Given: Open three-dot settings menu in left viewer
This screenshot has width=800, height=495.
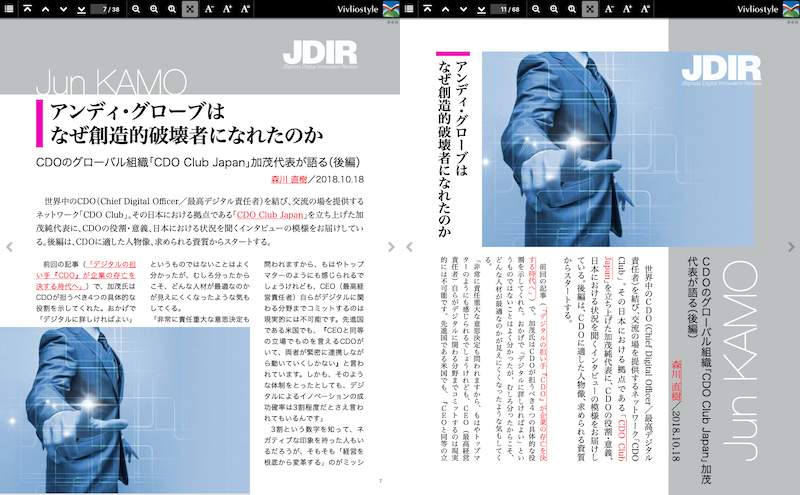Looking at the screenshot, I should [392, 22].
